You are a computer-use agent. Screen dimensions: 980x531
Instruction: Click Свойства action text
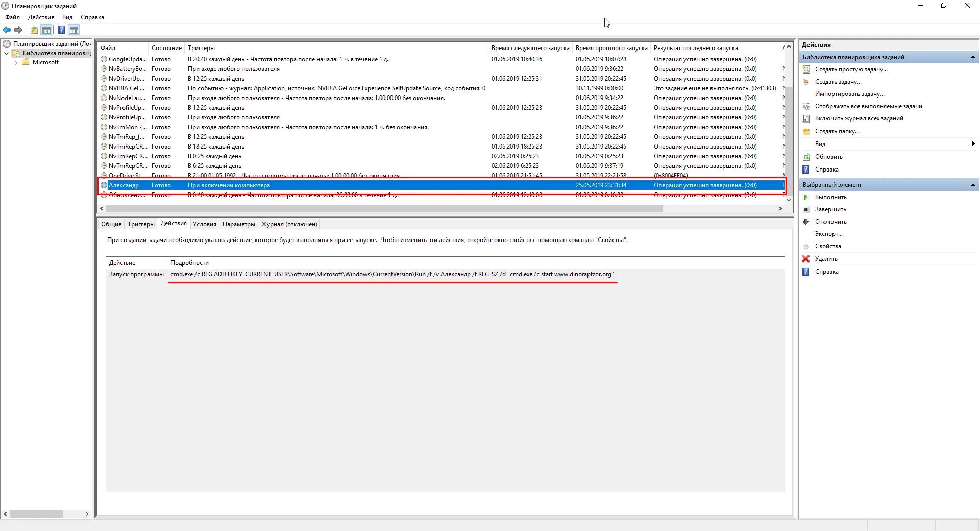828,246
